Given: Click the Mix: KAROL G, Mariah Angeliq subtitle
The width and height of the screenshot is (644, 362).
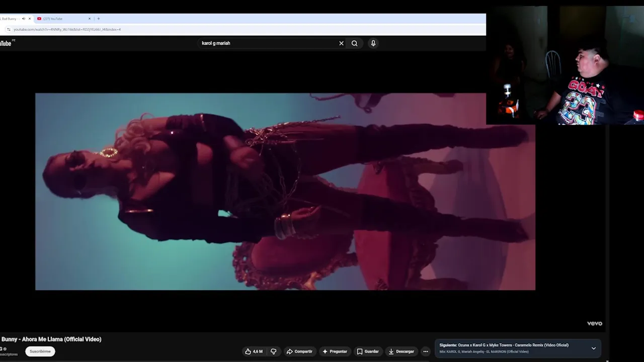Looking at the screenshot, I should click(484, 351).
